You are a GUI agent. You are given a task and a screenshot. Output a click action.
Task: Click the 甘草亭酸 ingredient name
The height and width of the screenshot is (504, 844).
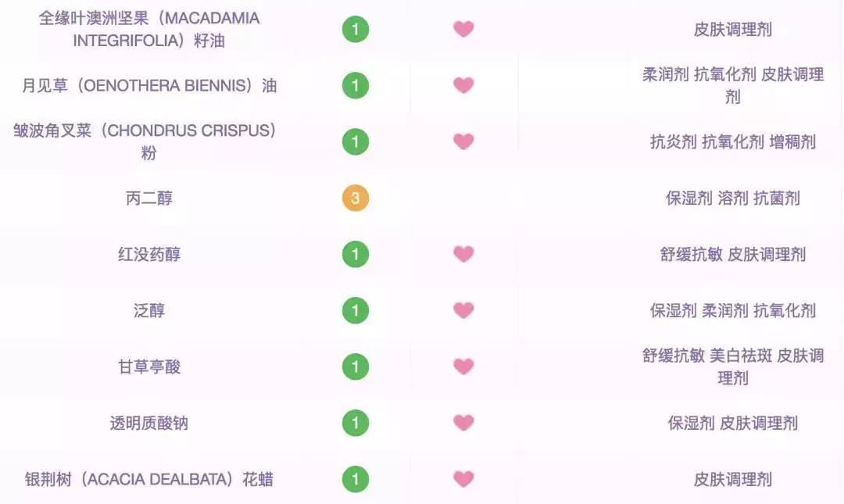pos(148,367)
